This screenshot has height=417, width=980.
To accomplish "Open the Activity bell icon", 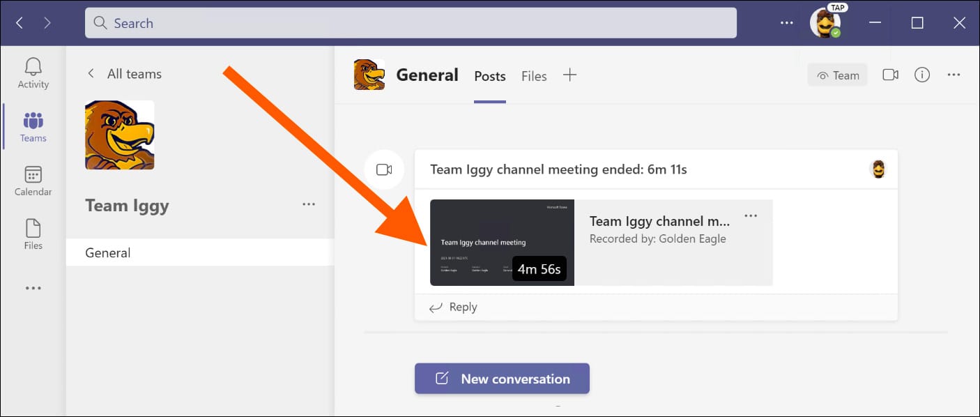I will (33, 73).
